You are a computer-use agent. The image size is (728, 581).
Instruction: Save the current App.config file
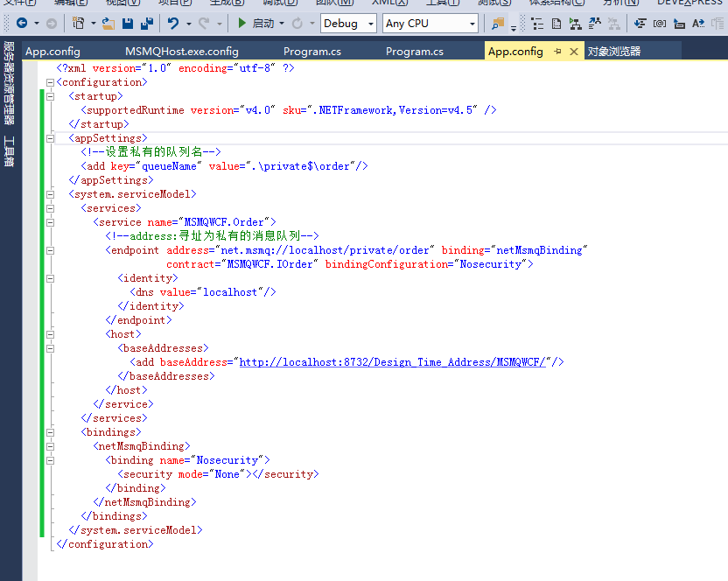point(128,24)
